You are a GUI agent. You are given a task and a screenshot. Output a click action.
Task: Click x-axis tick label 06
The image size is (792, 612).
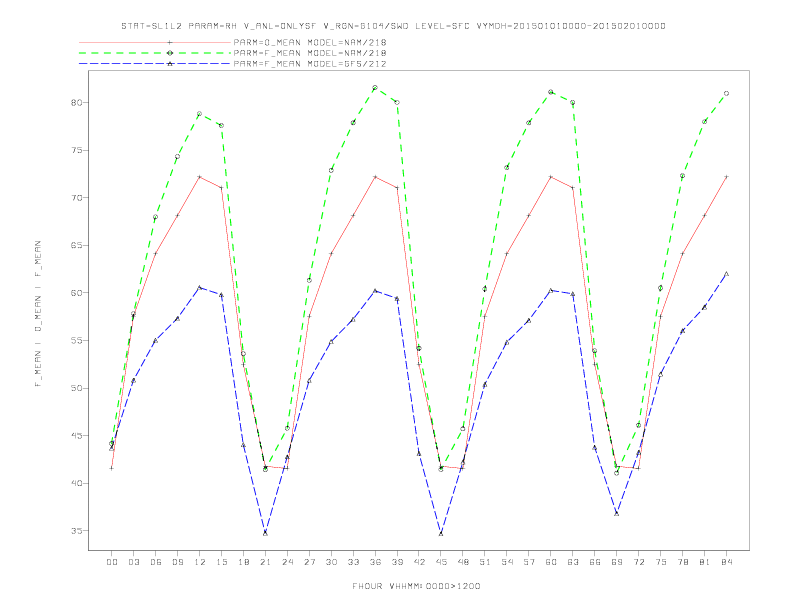tap(156, 562)
